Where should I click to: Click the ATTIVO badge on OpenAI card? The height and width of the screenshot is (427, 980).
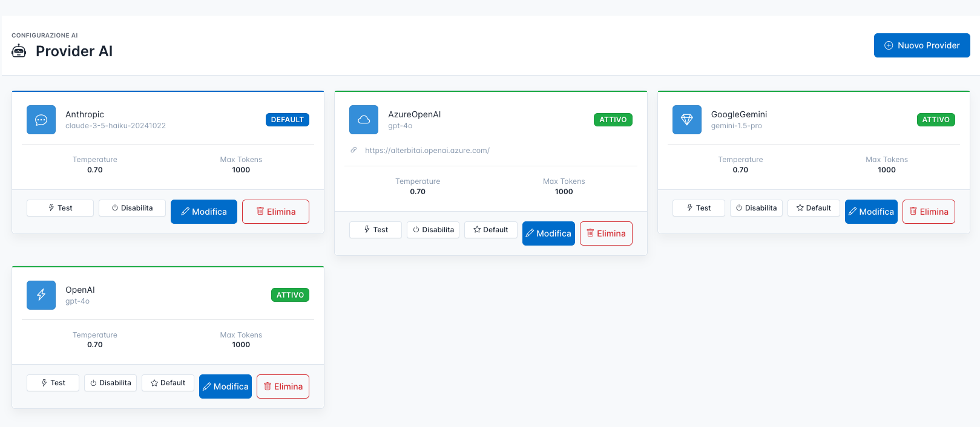click(x=290, y=295)
